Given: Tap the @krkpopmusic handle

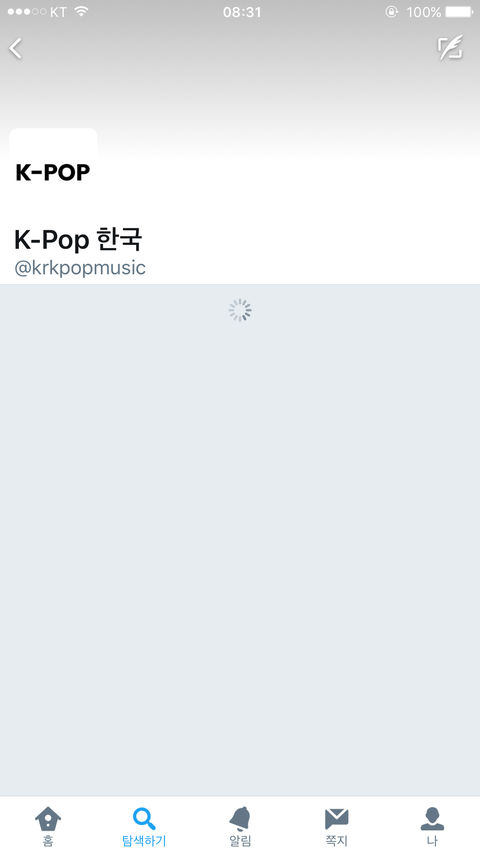Looking at the screenshot, I should click(x=80, y=268).
